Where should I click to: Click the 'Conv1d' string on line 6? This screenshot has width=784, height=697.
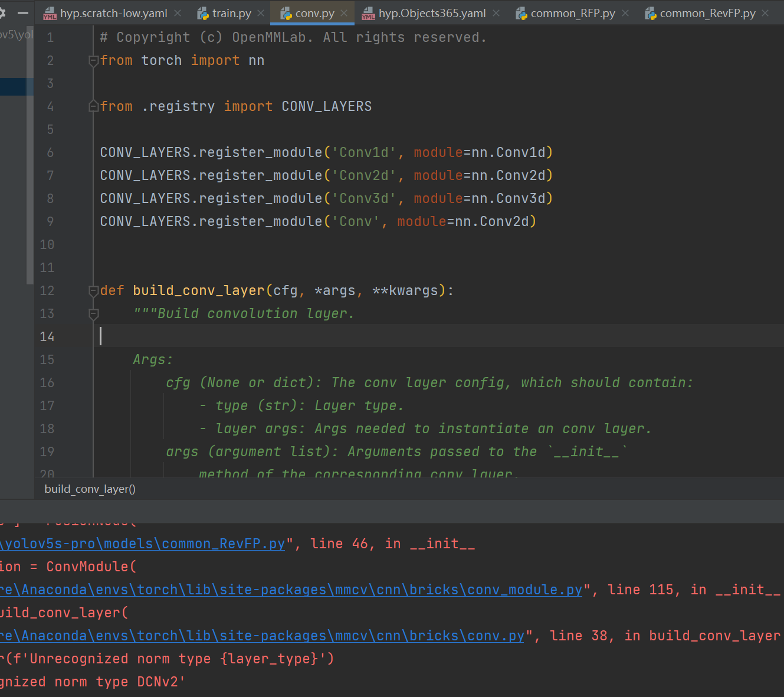364,152
